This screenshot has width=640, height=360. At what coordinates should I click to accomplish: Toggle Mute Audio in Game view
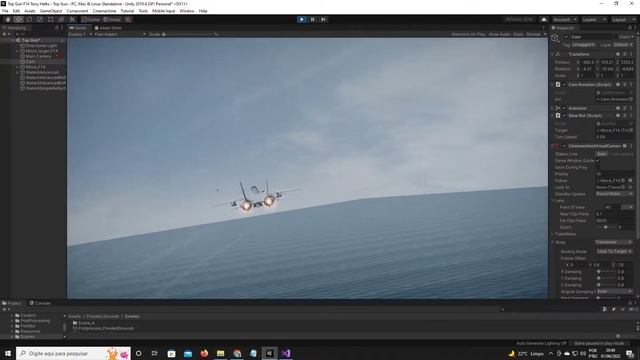click(x=500, y=34)
